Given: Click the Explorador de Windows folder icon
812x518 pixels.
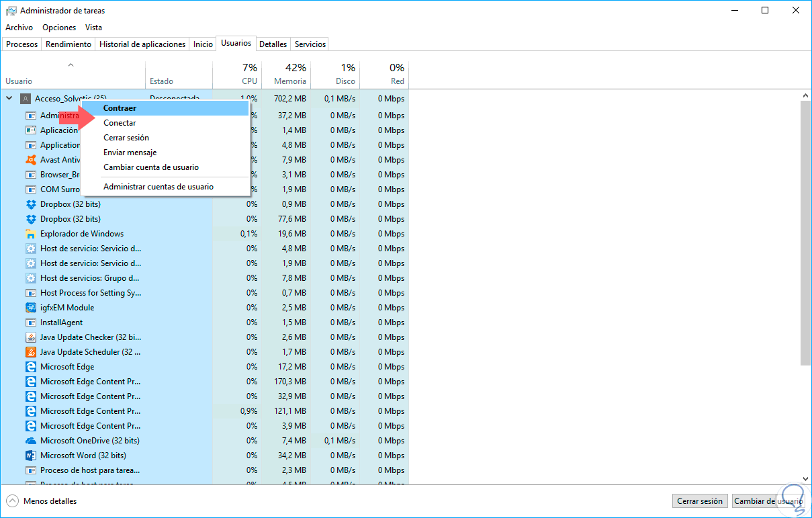Looking at the screenshot, I should [30, 234].
